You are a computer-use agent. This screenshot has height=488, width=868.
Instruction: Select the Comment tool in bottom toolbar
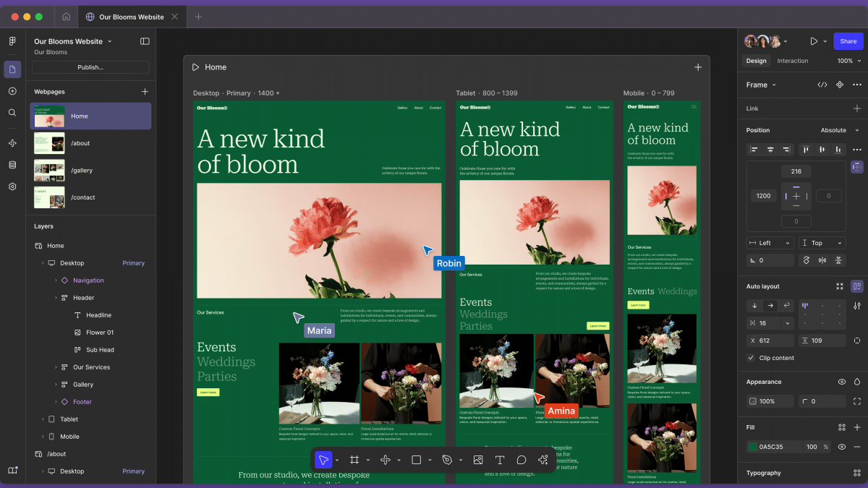click(521, 460)
